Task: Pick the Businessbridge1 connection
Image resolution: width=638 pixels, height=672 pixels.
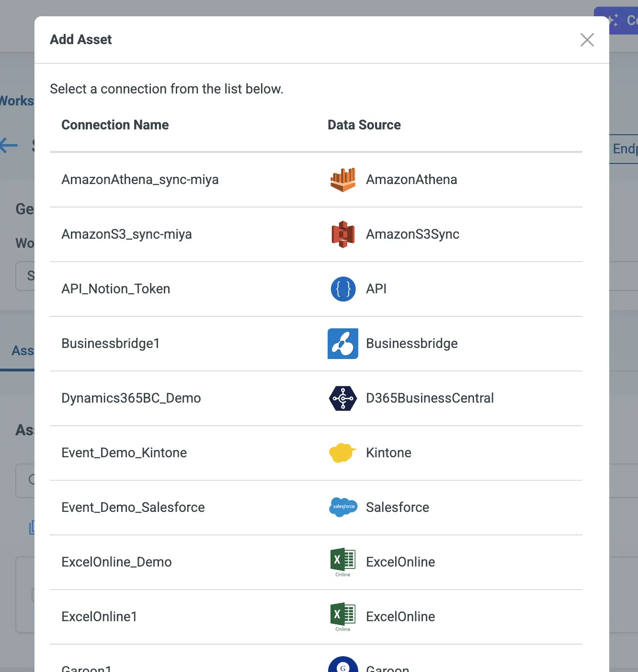Action: (110, 344)
